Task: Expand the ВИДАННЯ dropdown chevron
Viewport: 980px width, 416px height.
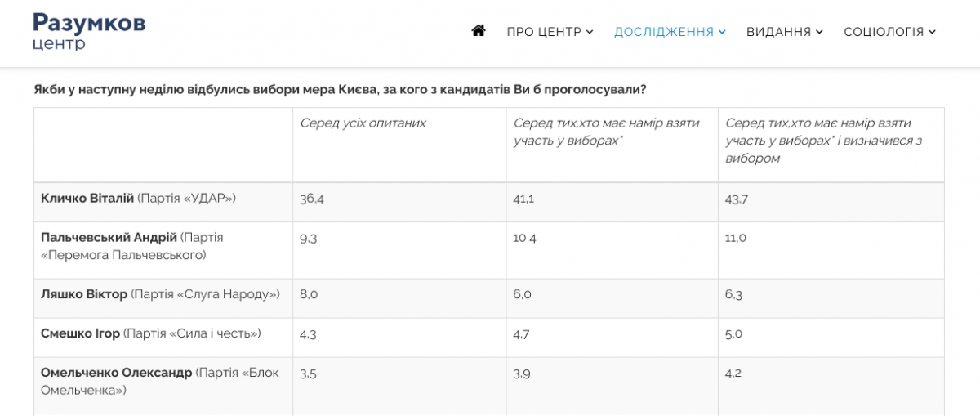Action: click(819, 32)
